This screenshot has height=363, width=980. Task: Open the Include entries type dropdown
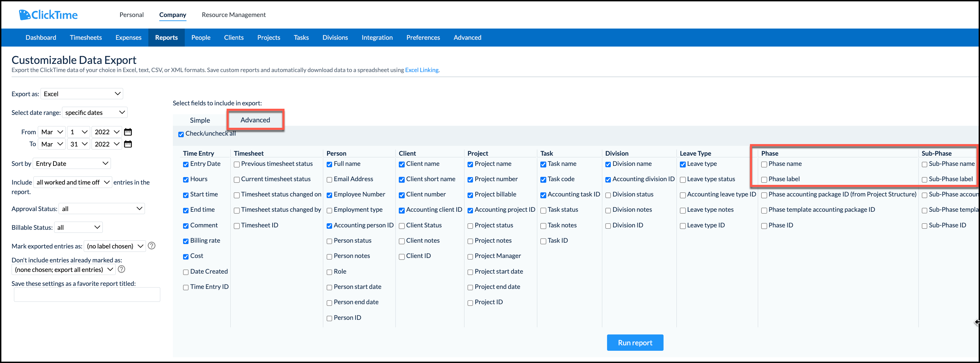coord(73,182)
